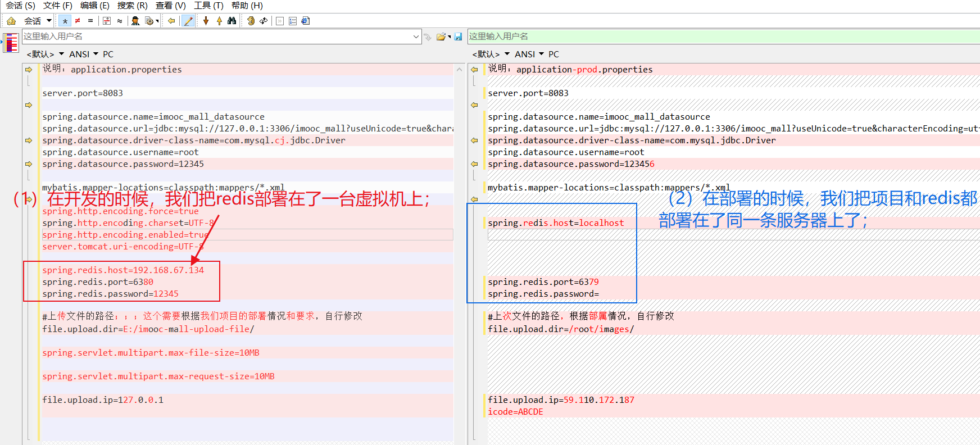Click the left line file.upload.dir=E:/imooc-mall-upload-file/
Screen dimensions: 980x445
tap(148, 329)
